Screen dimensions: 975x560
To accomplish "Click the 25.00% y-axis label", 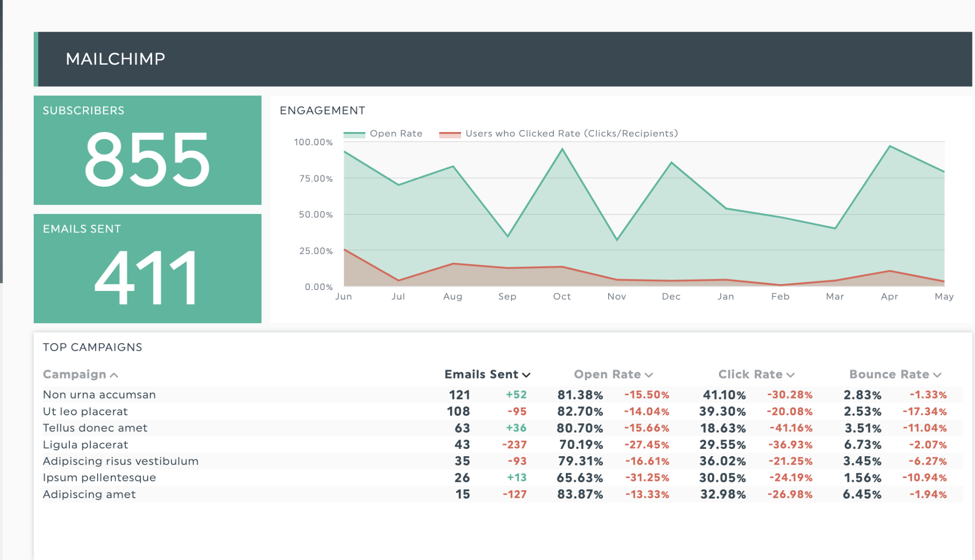I will coord(316,251).
